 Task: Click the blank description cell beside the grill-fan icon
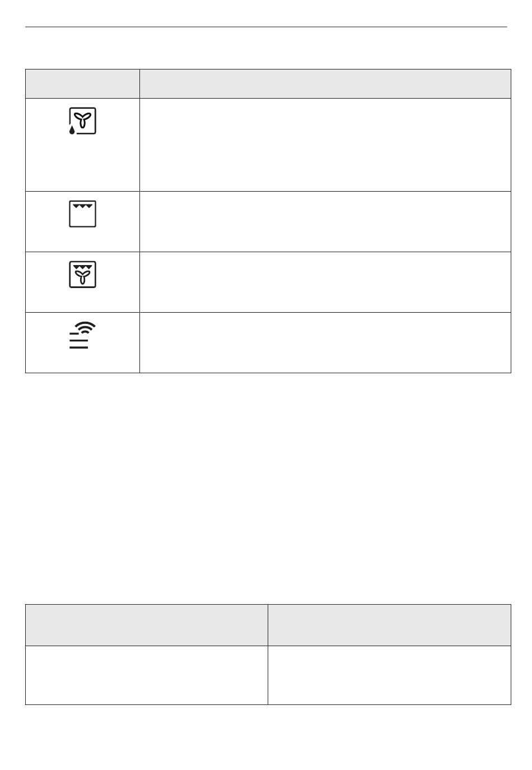click(x=325, y=282)
